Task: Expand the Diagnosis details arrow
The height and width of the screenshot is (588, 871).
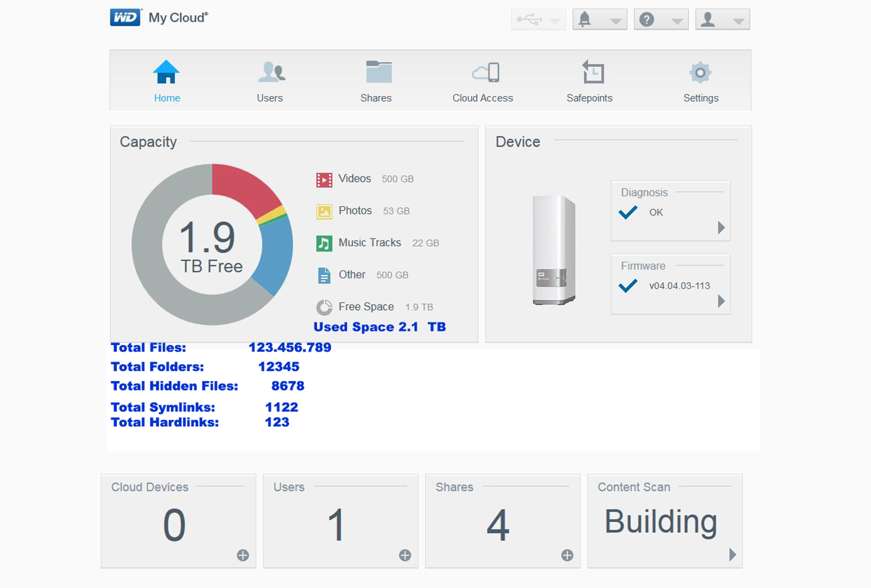Action: pos(721,228)
